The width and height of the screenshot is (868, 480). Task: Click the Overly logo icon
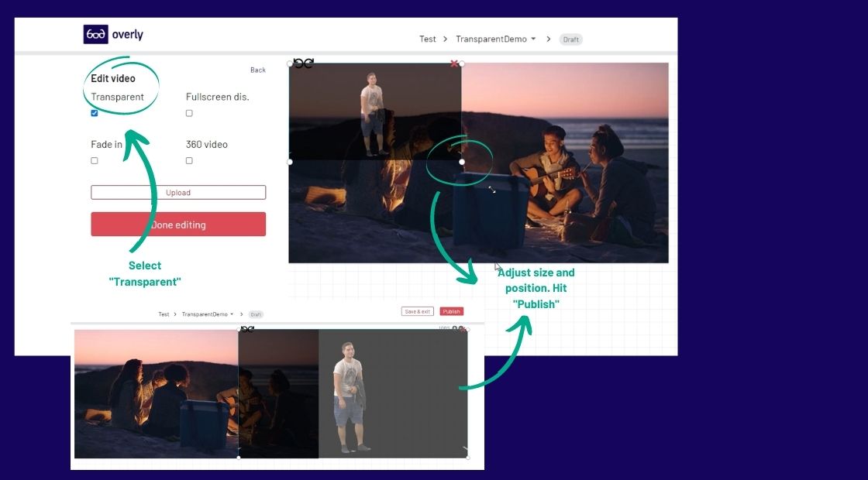coord(95,34)
